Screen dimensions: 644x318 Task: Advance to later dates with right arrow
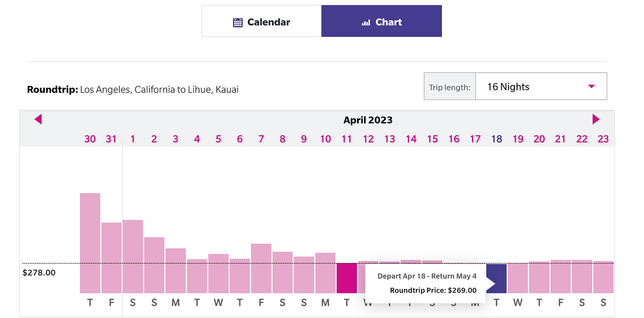tap(596, 119)
